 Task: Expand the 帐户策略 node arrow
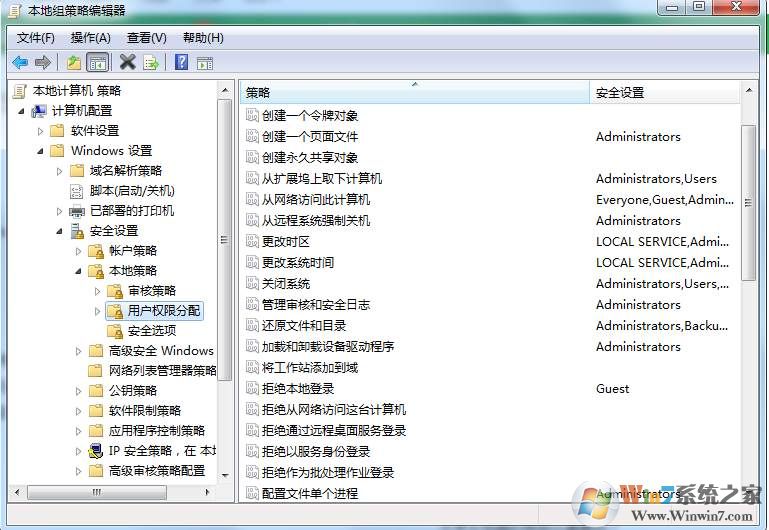[x=78, y=251]
